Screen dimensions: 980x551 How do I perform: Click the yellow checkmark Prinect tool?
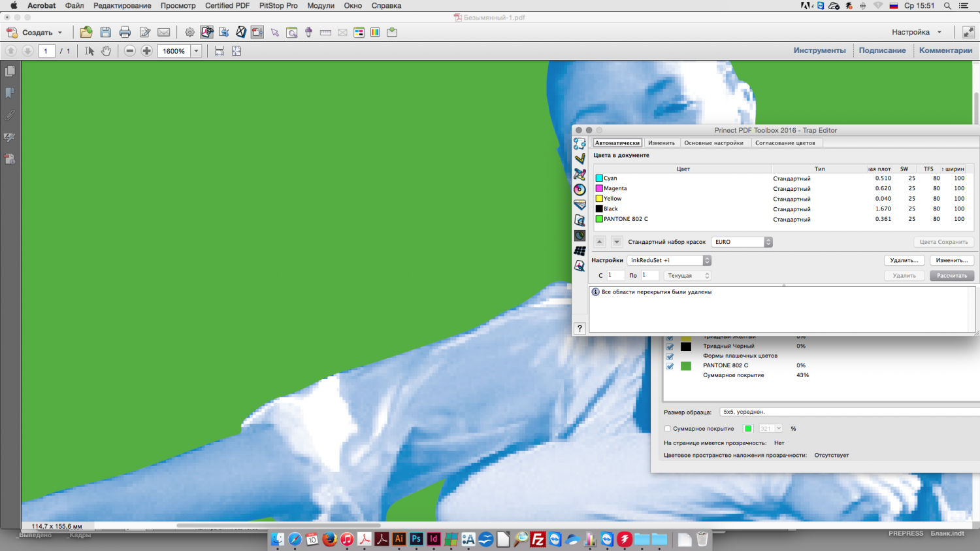[580, 159]
